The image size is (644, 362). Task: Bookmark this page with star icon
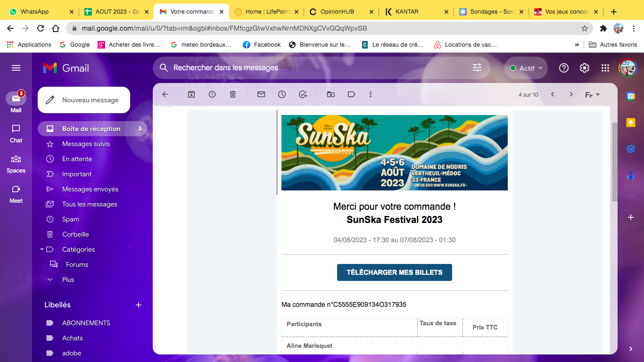pos(585,28)
